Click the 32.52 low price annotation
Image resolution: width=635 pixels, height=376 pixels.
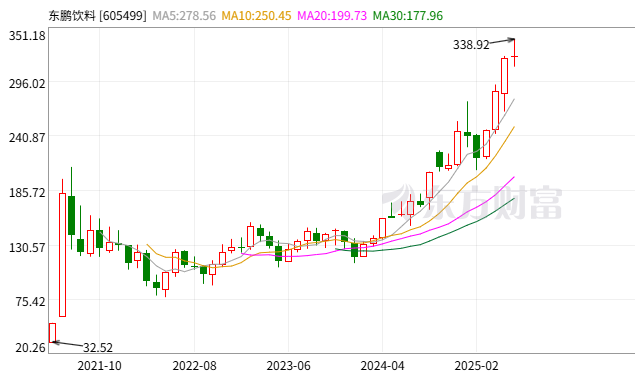98,348
